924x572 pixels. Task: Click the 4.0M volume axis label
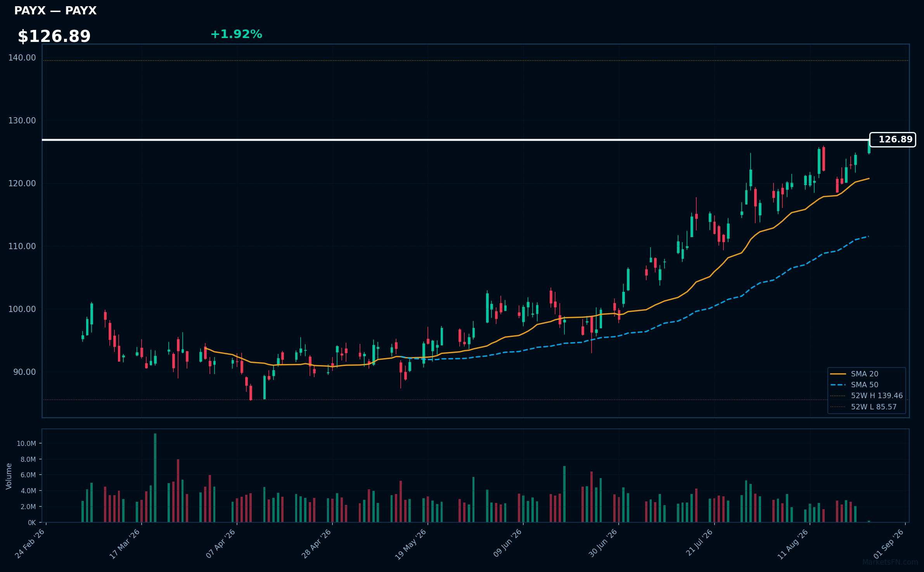tap(28, 491)
